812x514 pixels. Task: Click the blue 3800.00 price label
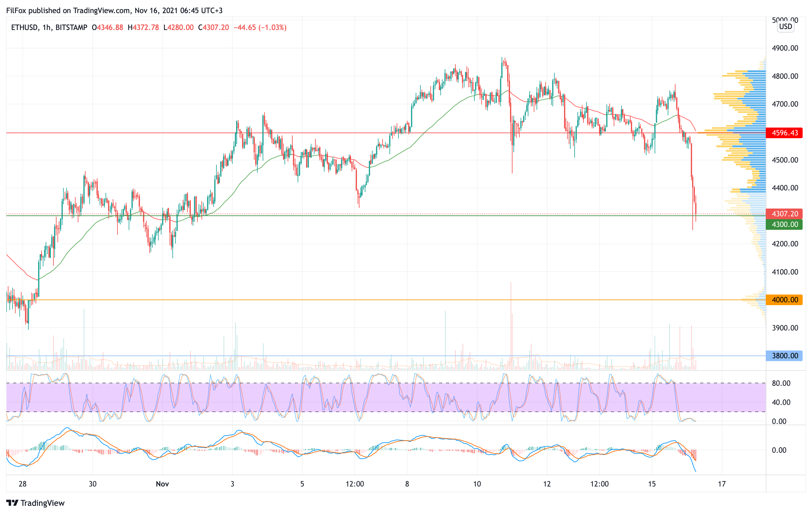[784, 356]
